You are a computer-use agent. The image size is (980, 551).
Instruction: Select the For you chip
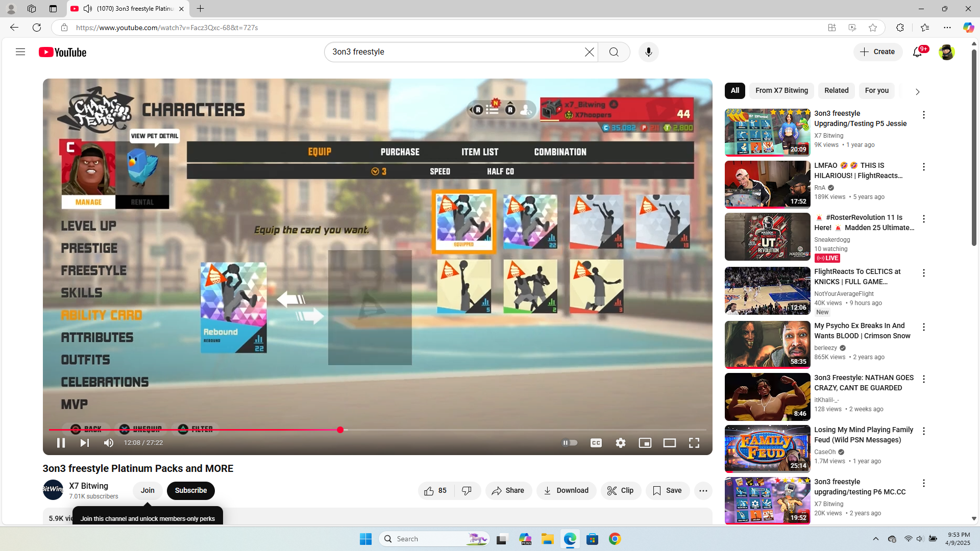click(x=877, y=91)
